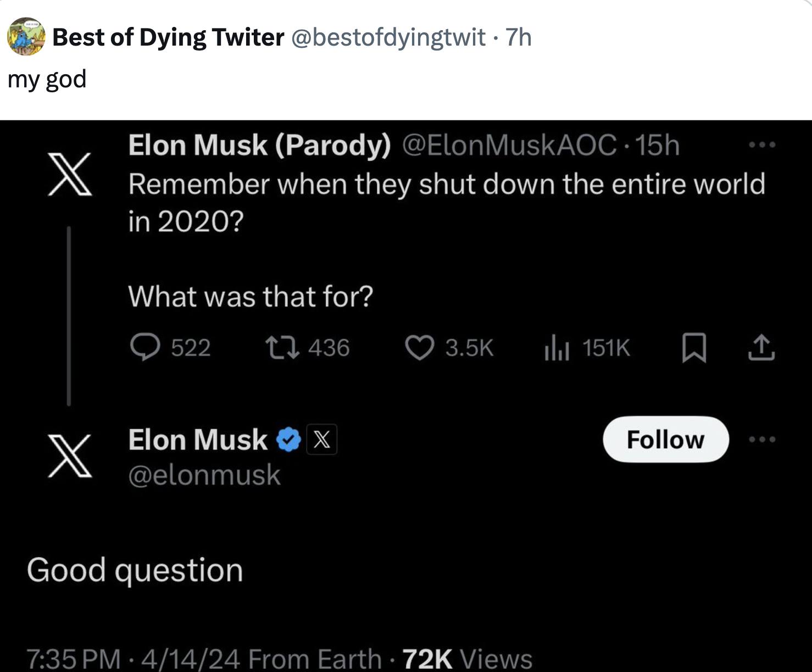Click the 7:35 PM 4/14/24 timestamp
This screenshot has width=812, height=672.
[x=132, y=658]
